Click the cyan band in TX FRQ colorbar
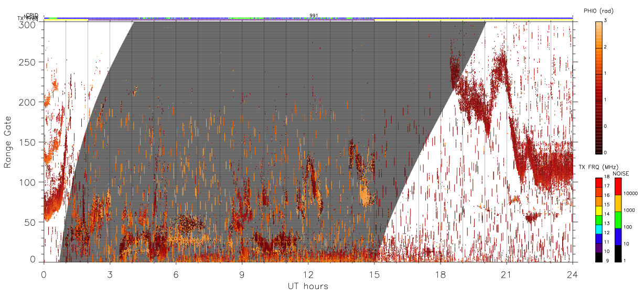 598,229
